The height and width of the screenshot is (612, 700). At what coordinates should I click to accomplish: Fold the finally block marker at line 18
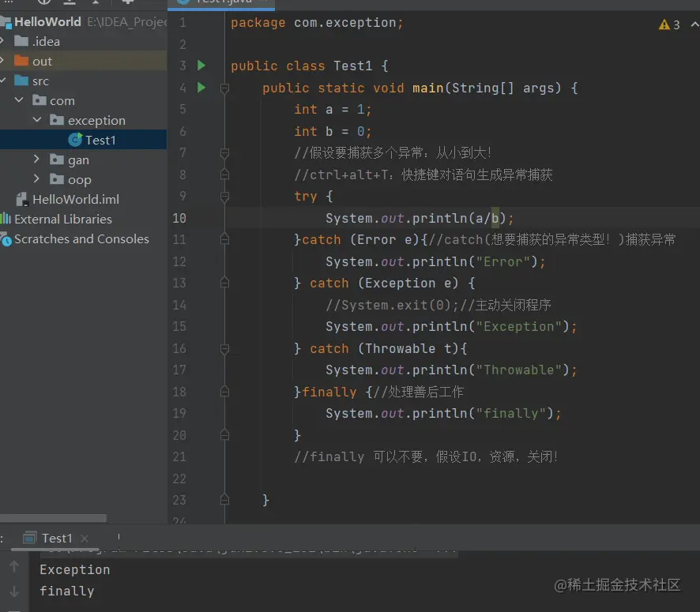pos(224,392)
